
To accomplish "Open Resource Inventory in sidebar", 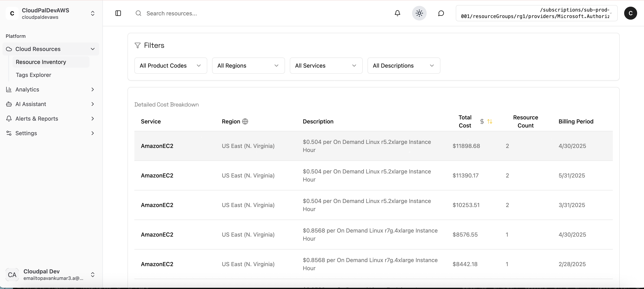I will pos(51,62).
